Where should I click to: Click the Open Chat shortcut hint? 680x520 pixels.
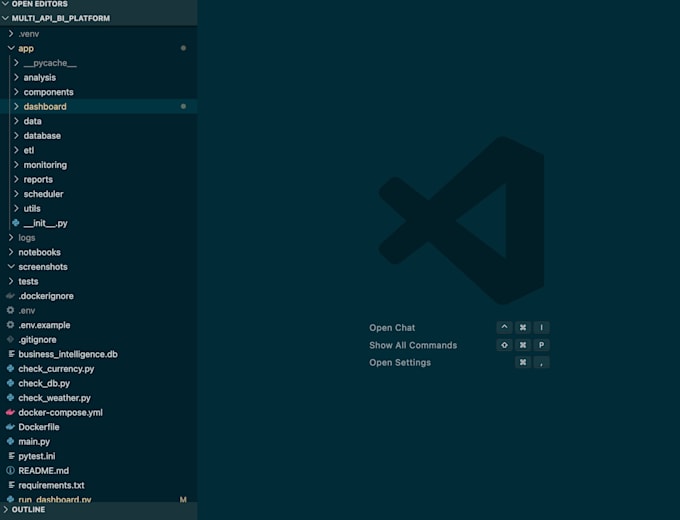pyautogui.click(x=392, y=328)
